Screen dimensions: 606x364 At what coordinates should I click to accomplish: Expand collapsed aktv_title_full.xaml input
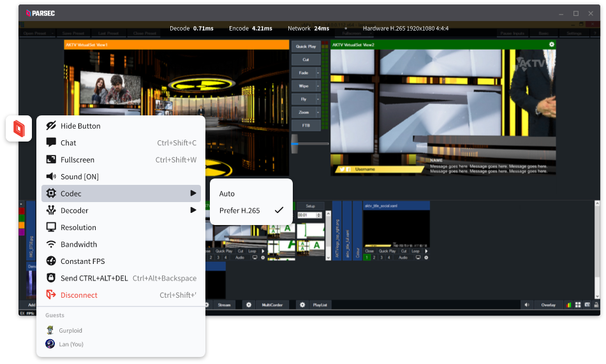pyautogui.click(x=347, y=231)
